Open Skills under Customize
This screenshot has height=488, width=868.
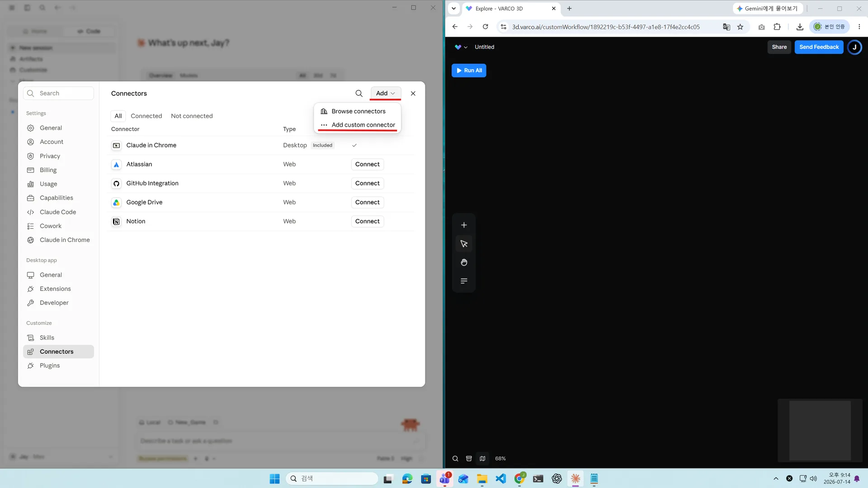click(x=58, y=338)
